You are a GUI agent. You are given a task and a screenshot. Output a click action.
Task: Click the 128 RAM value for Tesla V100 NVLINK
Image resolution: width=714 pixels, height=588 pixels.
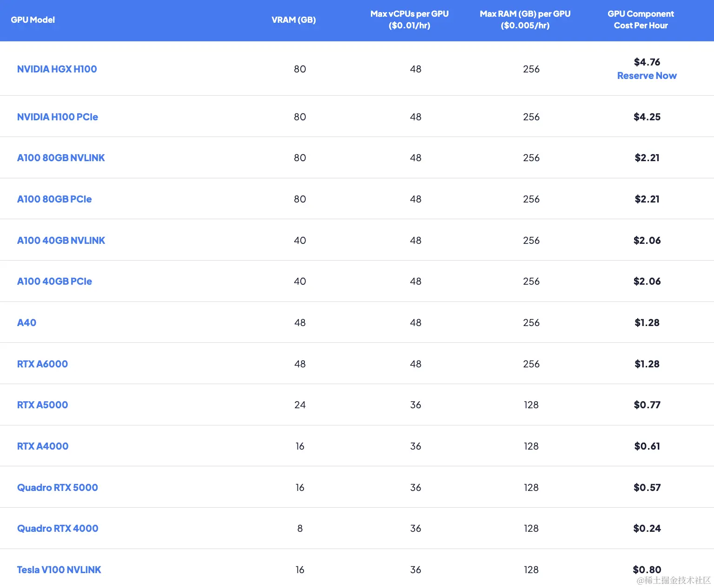(x=531, y=569)
